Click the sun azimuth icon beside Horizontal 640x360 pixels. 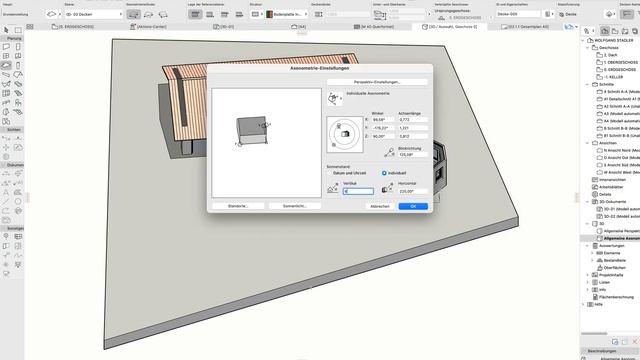click(x=387, y=188)
